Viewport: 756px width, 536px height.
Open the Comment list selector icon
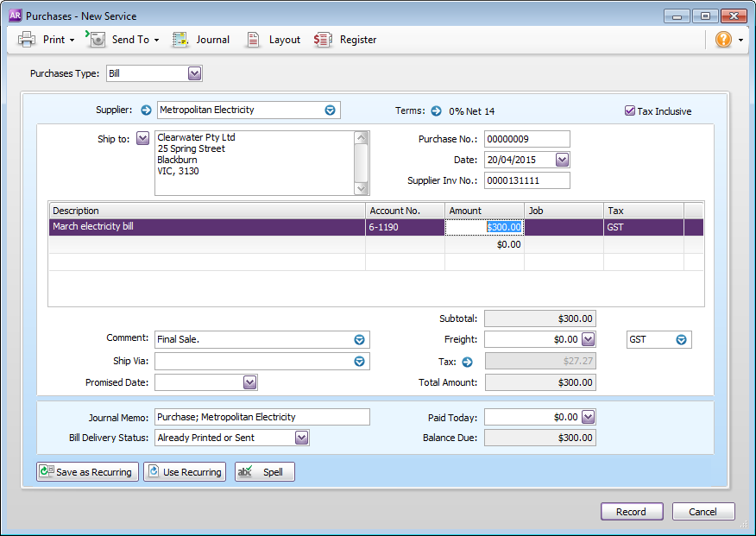(359, 340)
